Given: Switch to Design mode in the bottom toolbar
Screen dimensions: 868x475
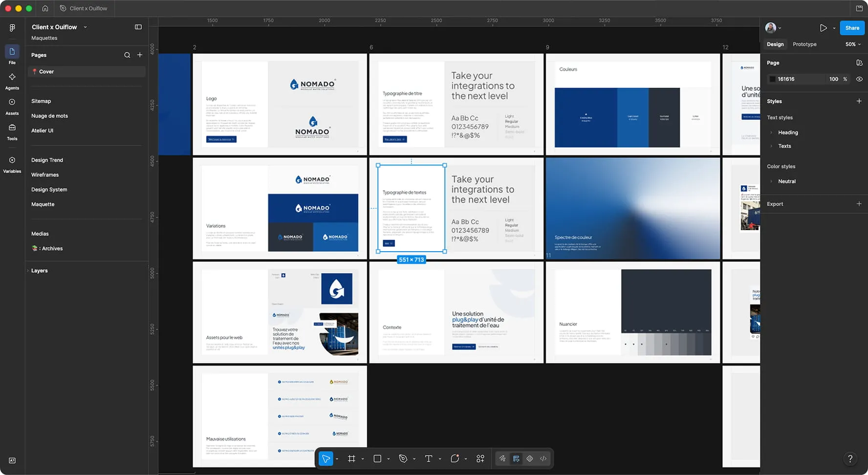Looking at the screenshot, I should tap(516, 458).
